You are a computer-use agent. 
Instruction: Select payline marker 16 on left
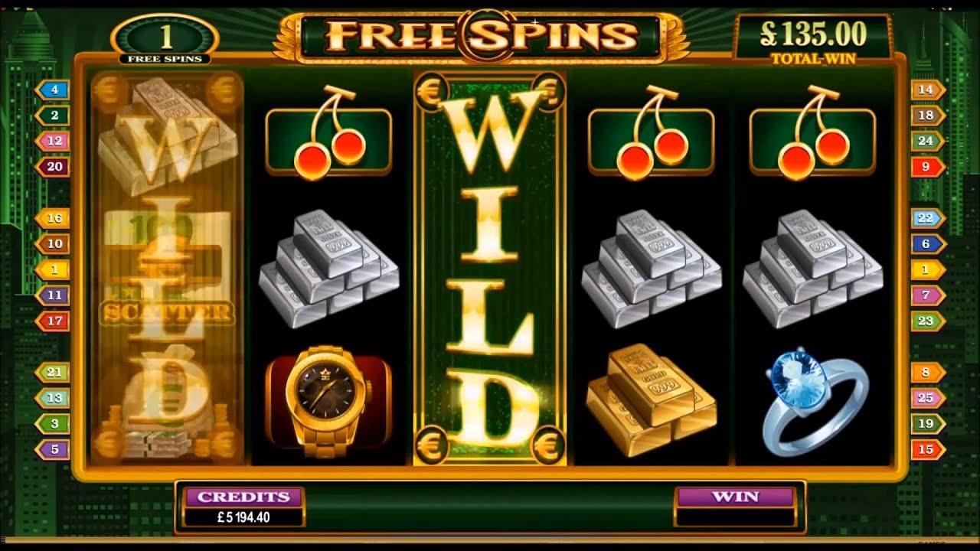click(53, 218)
